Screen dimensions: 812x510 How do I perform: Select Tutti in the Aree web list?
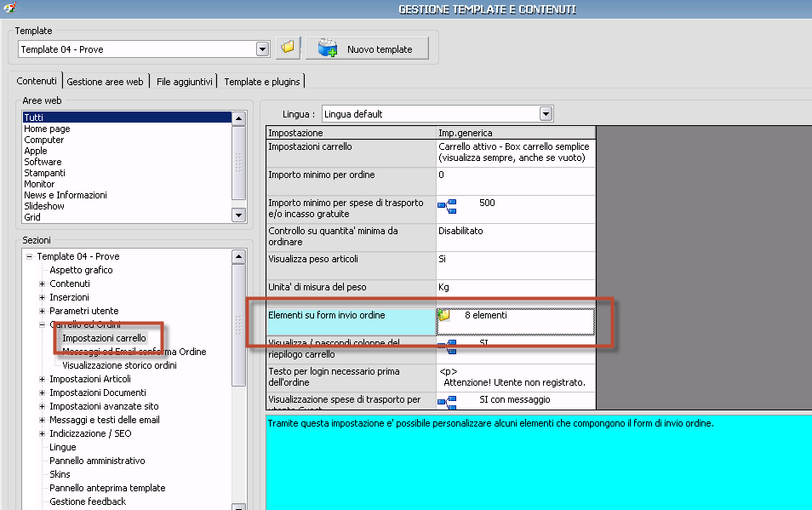[127, 117]
